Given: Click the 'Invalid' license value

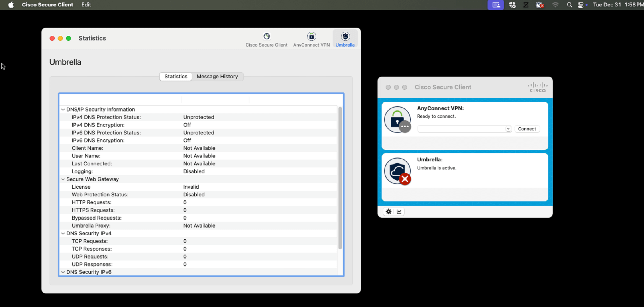Looking at the screenshot, I should [x=191, y=187].
